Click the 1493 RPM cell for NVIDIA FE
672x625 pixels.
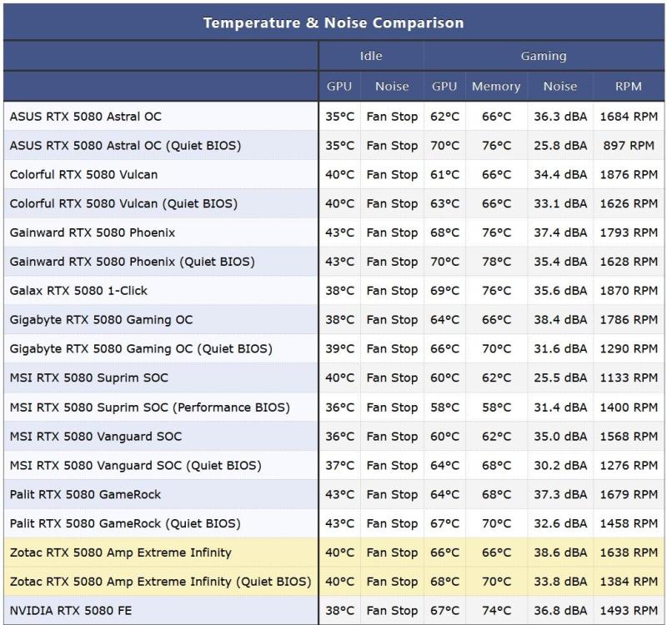[x=628, y=611]
